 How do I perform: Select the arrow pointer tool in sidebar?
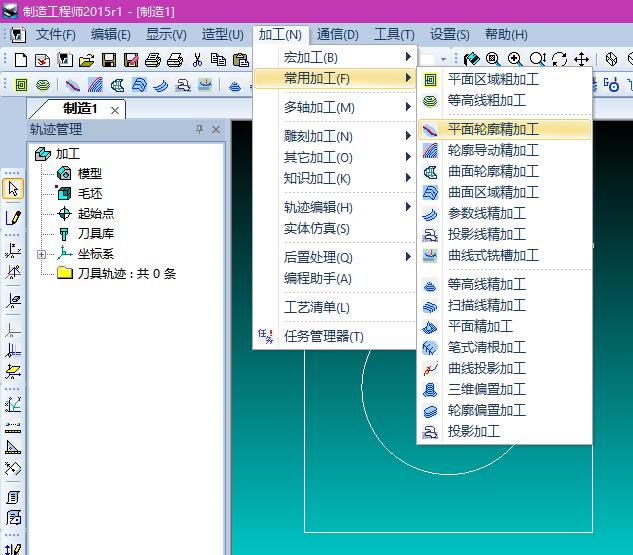tap(13, 189)
